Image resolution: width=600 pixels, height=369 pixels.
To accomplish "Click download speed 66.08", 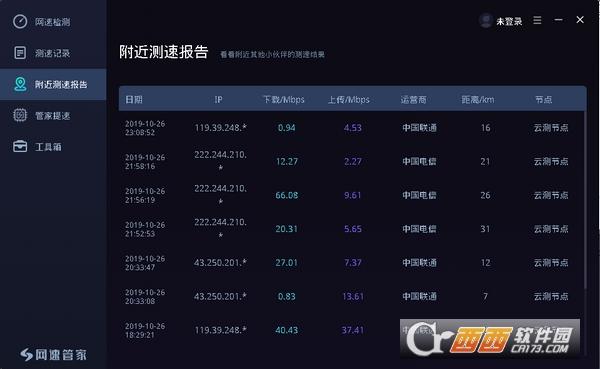I will coord(287,195).
